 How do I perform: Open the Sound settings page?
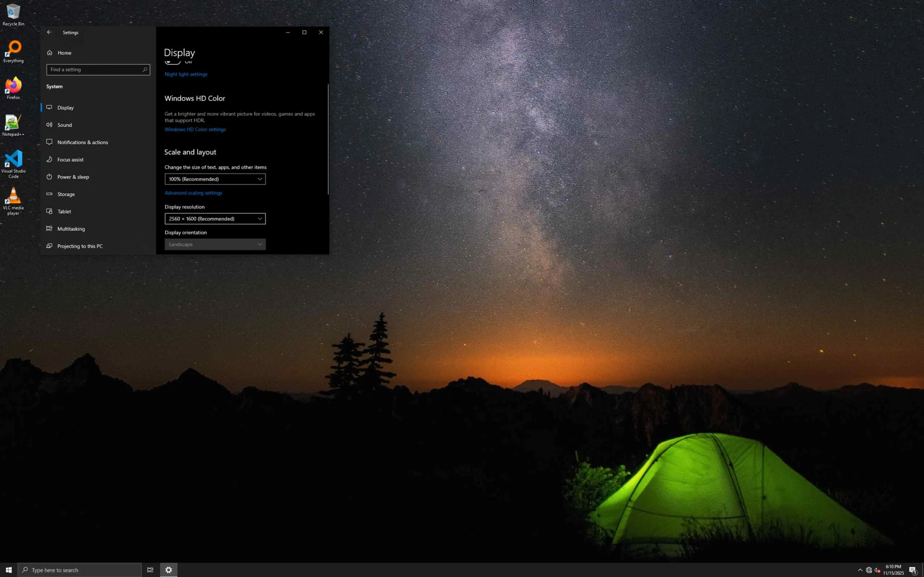pyautogui.click(x=64, y=125)
